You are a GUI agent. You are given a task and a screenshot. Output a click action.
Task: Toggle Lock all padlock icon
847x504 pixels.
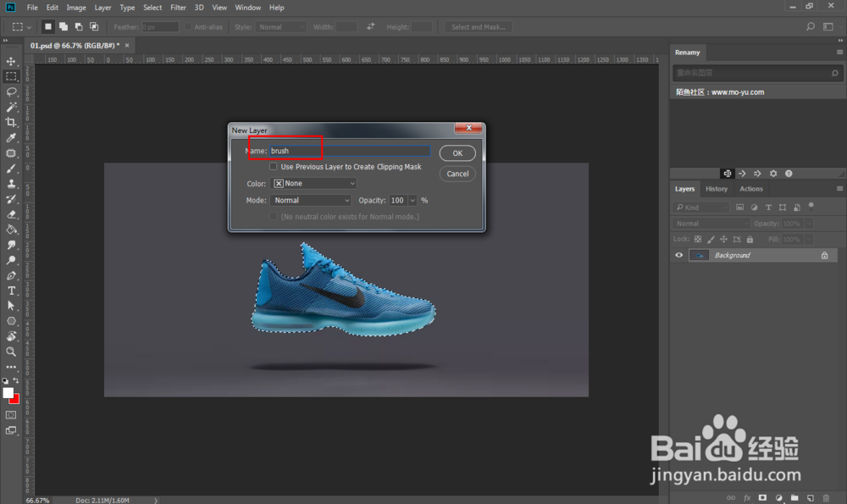[750, 239]
